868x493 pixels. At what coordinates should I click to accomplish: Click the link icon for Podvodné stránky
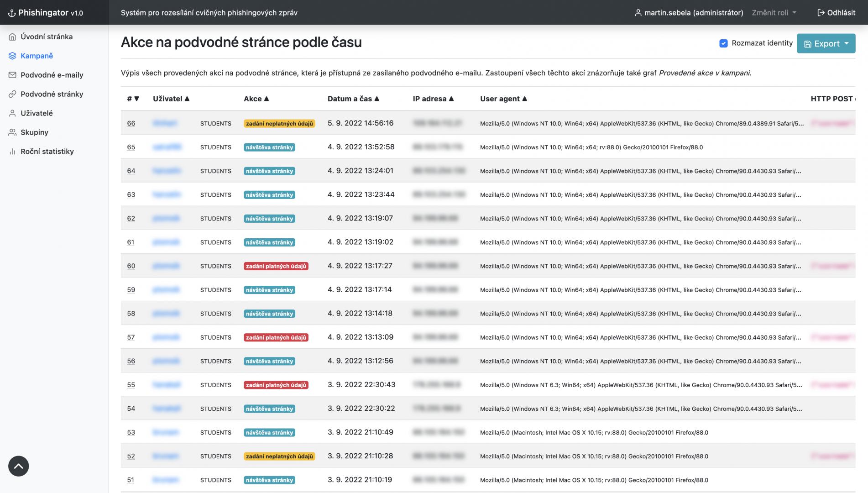(x=12, y=94)
